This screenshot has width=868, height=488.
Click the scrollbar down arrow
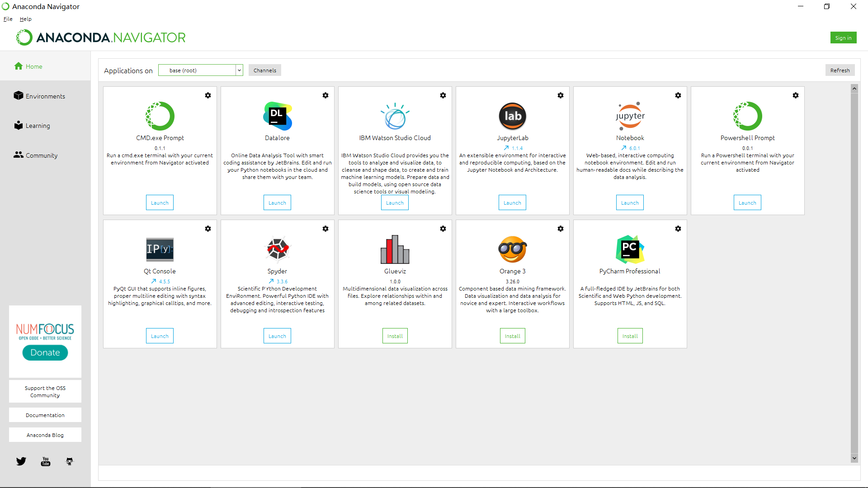click(x=854, y=458)
